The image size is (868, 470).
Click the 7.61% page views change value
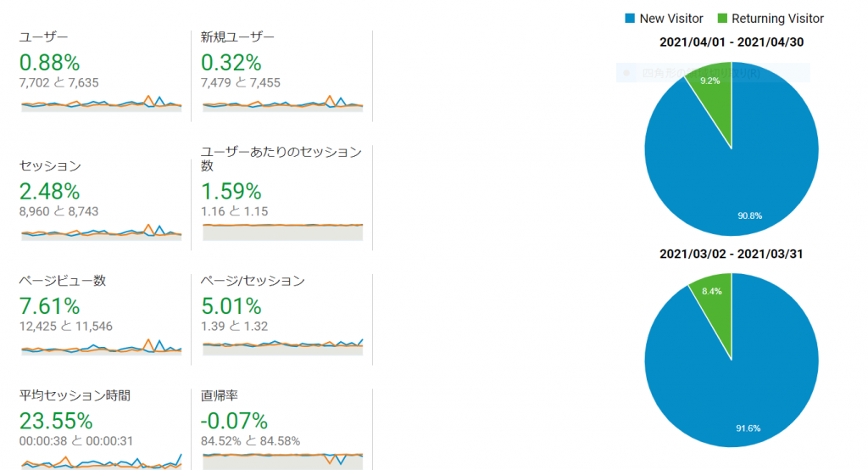[x=49, y=305]
